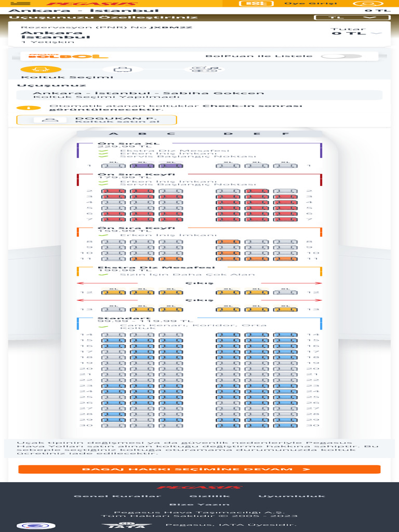
Task: Select orange seat 8D
Action: click(228, 242)
